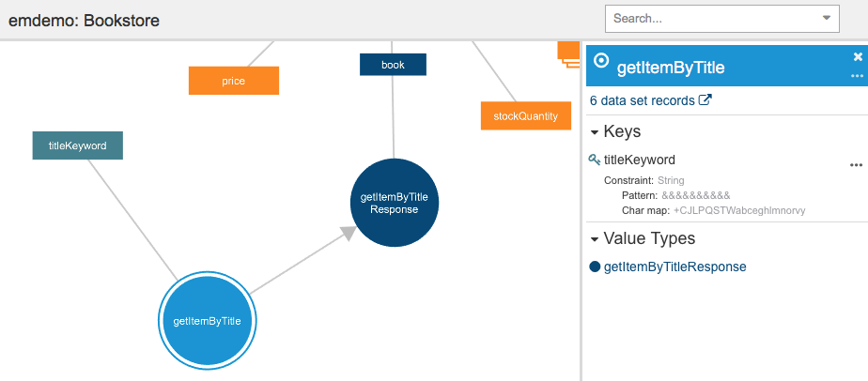868x381 pixels.
Task: Open the Search dropdown arrow
Action: (x=827, y=18)
